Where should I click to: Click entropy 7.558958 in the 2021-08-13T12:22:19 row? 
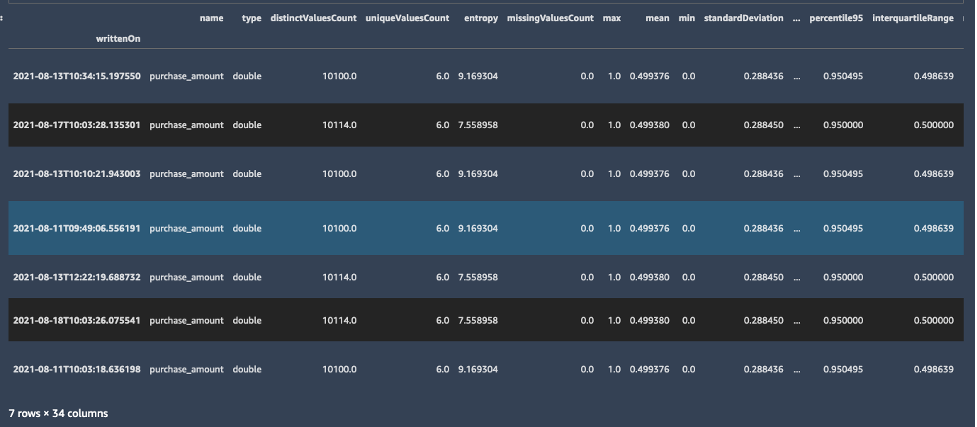[x=478, y=277]
